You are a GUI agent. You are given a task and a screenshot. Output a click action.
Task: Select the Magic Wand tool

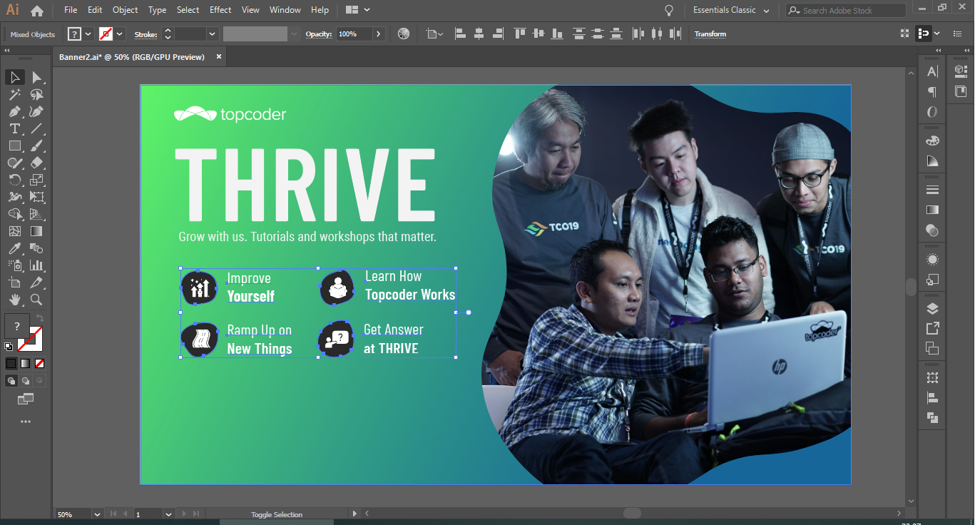click(x=14, y=94)
